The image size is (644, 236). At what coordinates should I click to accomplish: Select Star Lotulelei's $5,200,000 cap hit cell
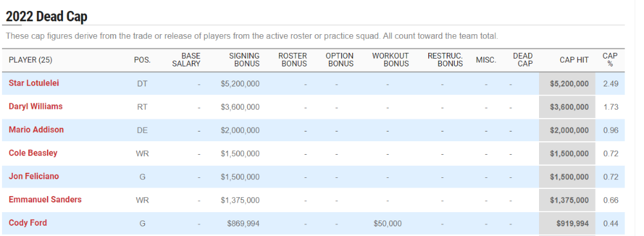(x=567, y=83)
